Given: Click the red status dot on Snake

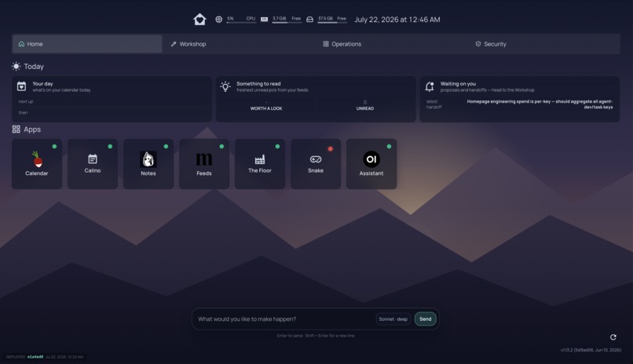Looking at the screenshot, I should [330, 149].
